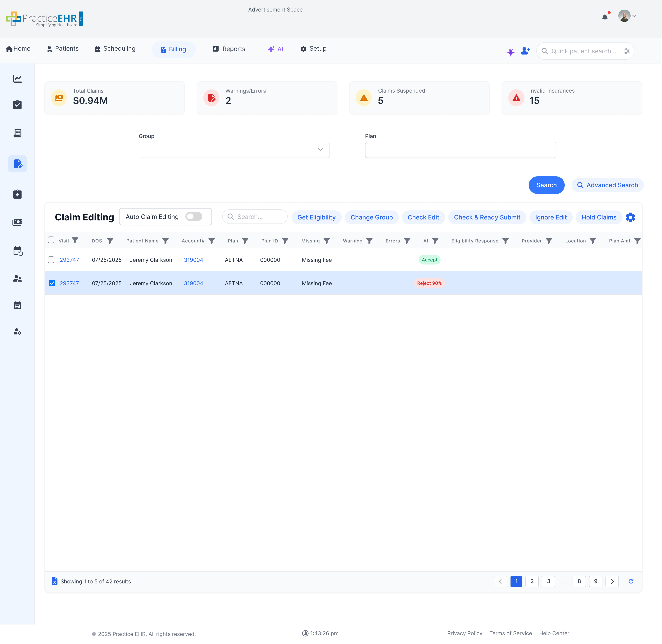Screen dimensions: 662x644
Task: Open the Patient Name column filter
Action: pyautogui.click(x=165, y=241)
